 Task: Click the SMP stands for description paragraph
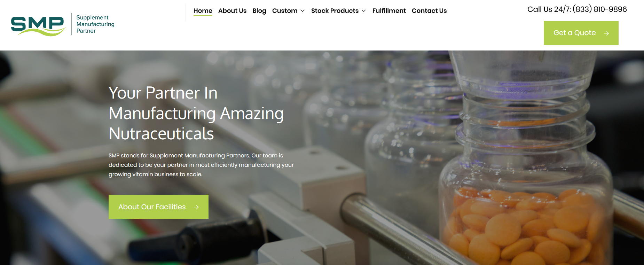[201, 165]
